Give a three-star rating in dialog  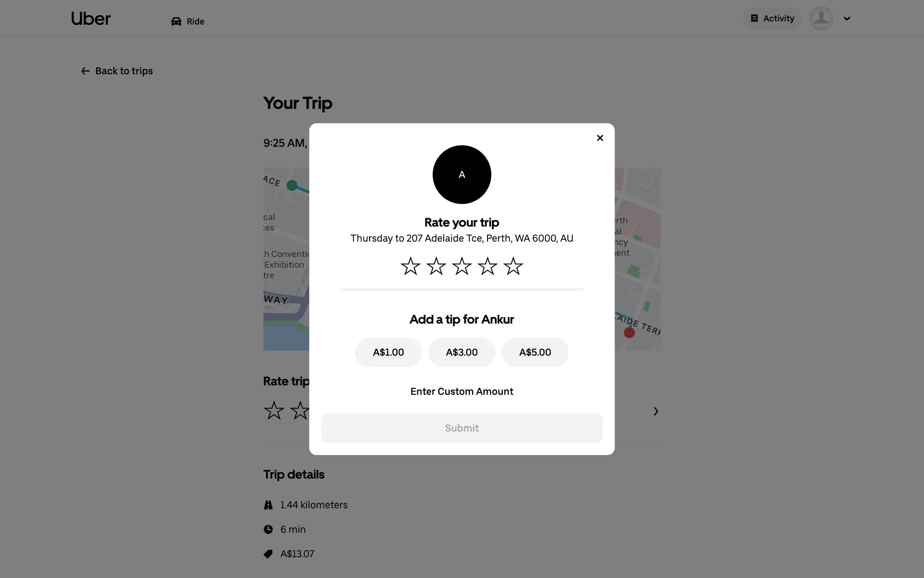pyautogui.click(x=462, y=266)
